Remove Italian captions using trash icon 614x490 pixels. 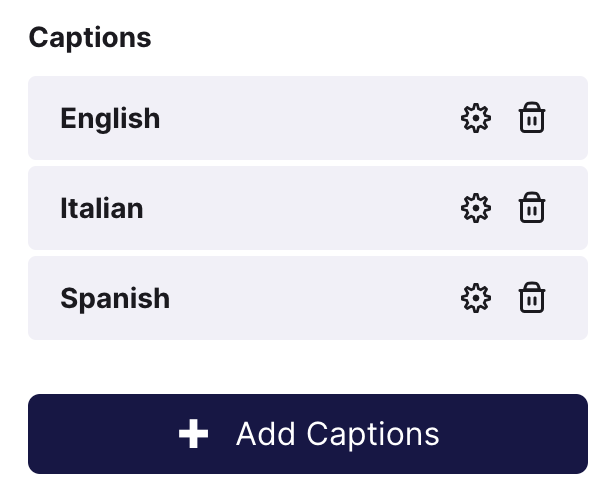click(531, 208)
